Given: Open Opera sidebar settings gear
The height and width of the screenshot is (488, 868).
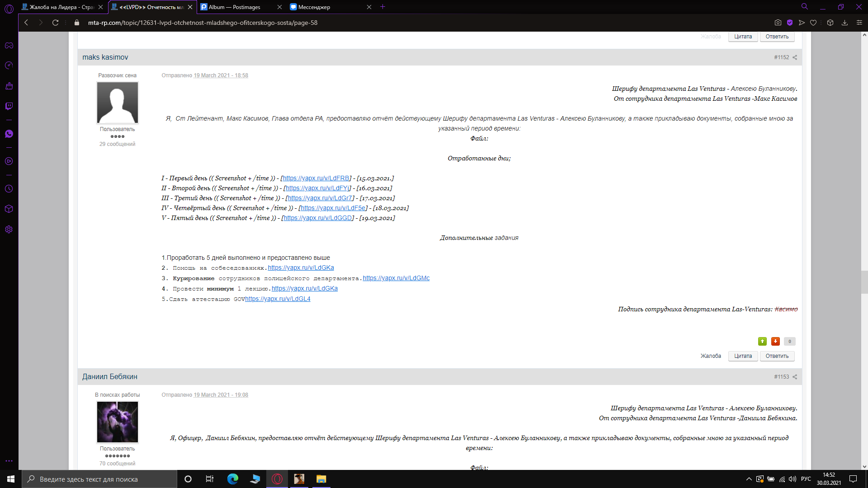Looking at the screenshot, I should tap(9, 230).
